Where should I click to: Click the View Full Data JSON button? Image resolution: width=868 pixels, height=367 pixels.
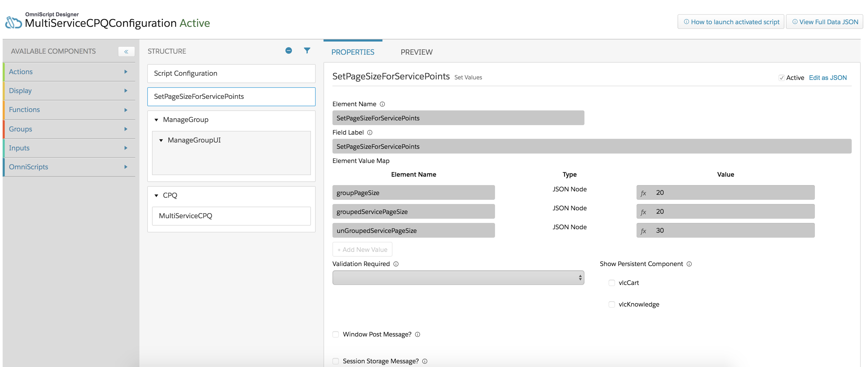825,22
